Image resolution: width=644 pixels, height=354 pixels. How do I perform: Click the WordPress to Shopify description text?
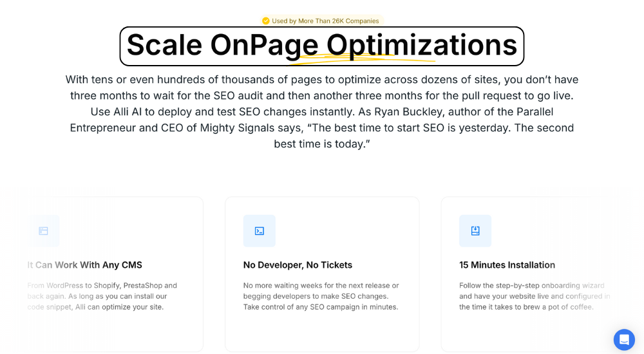[102, 296]
